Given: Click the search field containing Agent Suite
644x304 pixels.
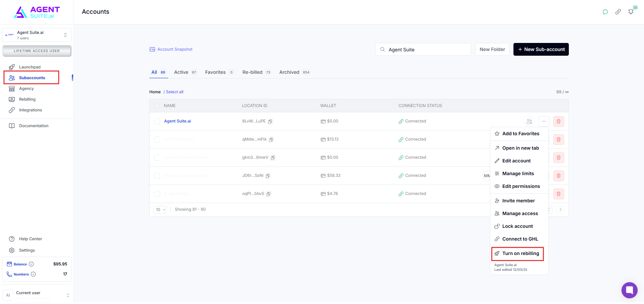Looking at the screenshot, I should point(423,49).
